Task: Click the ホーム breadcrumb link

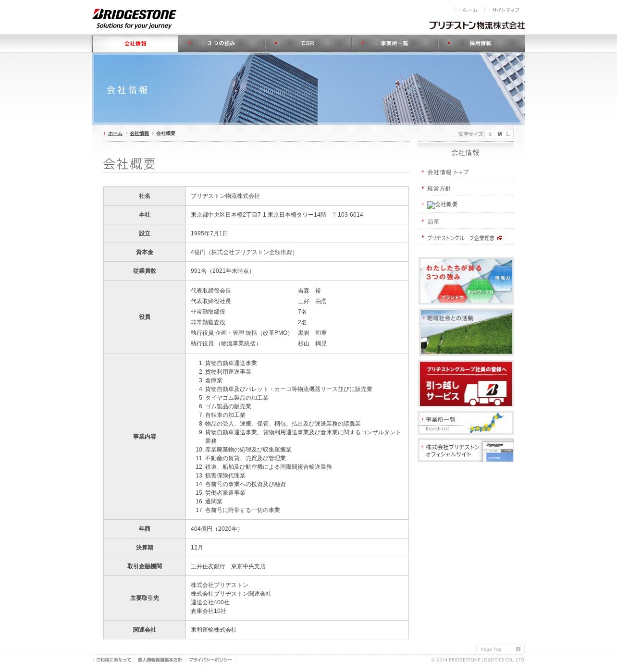Action: pyautogui.click(x=115, y=134)
